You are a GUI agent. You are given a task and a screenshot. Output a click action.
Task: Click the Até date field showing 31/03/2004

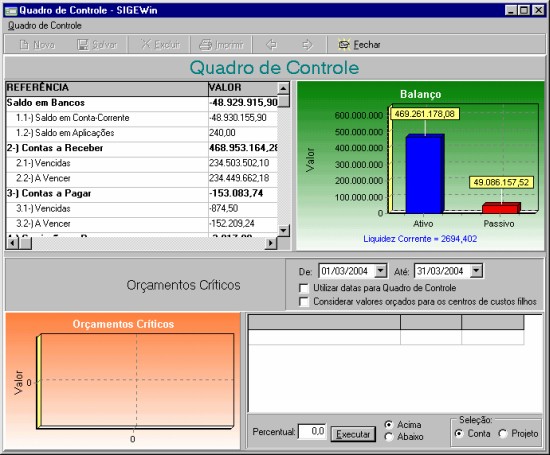tap(442, 271)
